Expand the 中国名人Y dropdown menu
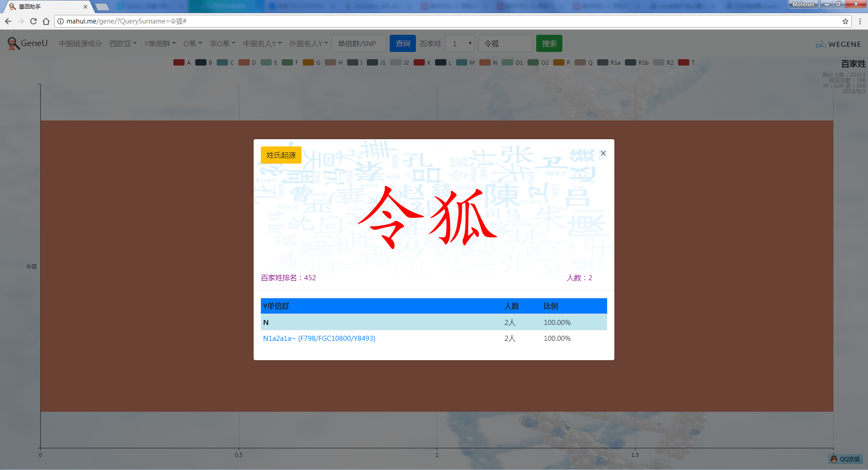The height and width of the screenshot is (470, 868). tap(262, 43)
